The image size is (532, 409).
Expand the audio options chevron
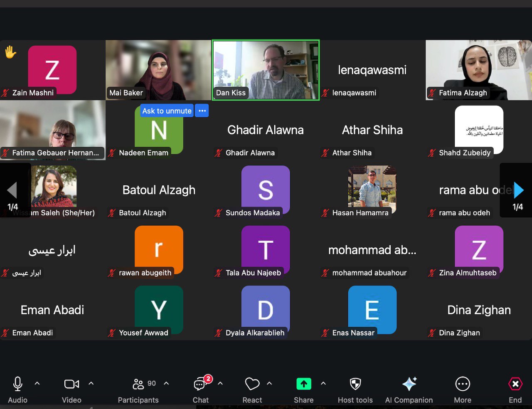coord(37,383)
